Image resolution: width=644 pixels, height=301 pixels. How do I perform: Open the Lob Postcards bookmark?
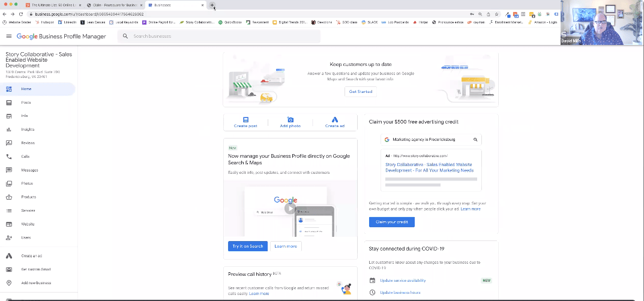coord(396,22)
